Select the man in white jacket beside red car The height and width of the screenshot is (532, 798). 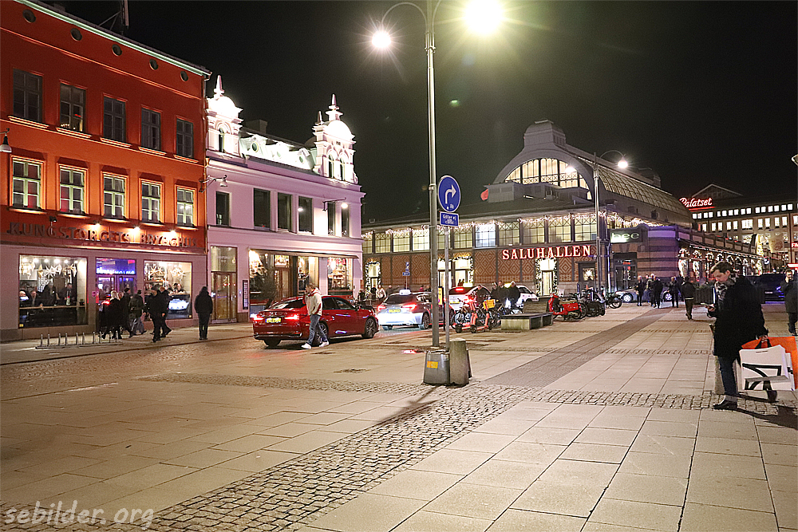(x=314, y=316)
